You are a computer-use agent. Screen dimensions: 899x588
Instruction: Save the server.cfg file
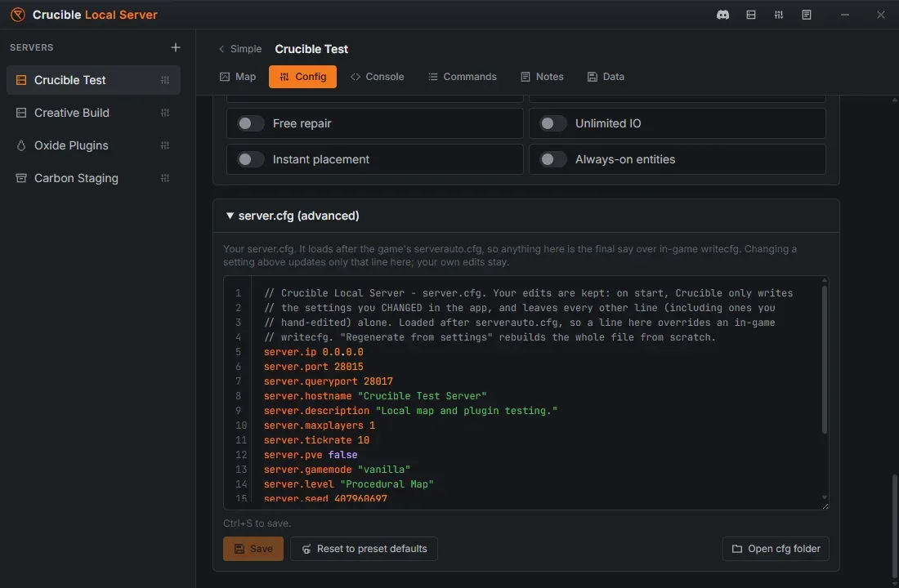pos(253,549)
